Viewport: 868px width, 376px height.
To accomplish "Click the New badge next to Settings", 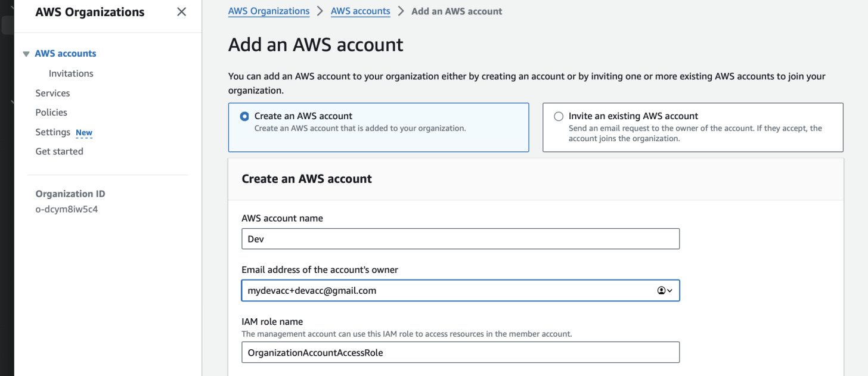I will click(x=83, y=132).
